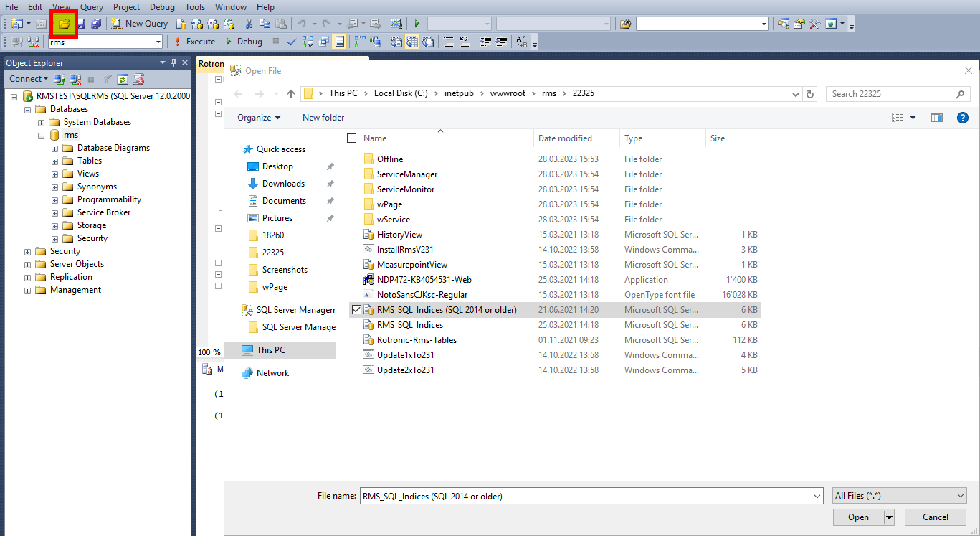Click the Save disk icon in toolbar

click(x=81, y=24)
